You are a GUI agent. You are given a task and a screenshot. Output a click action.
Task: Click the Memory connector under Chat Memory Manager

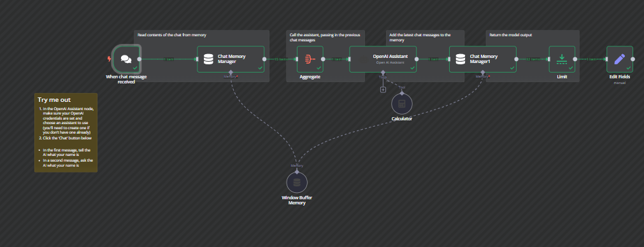[x=231, y=73]
